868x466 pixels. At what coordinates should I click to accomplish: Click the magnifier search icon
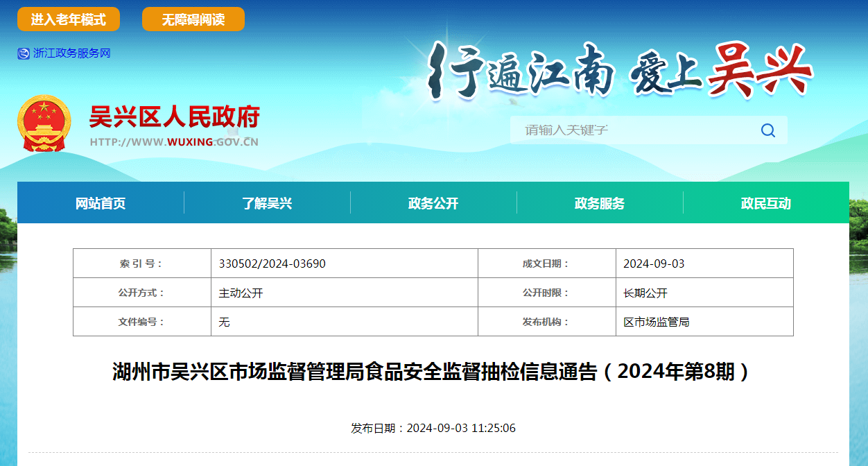[767, 130]
